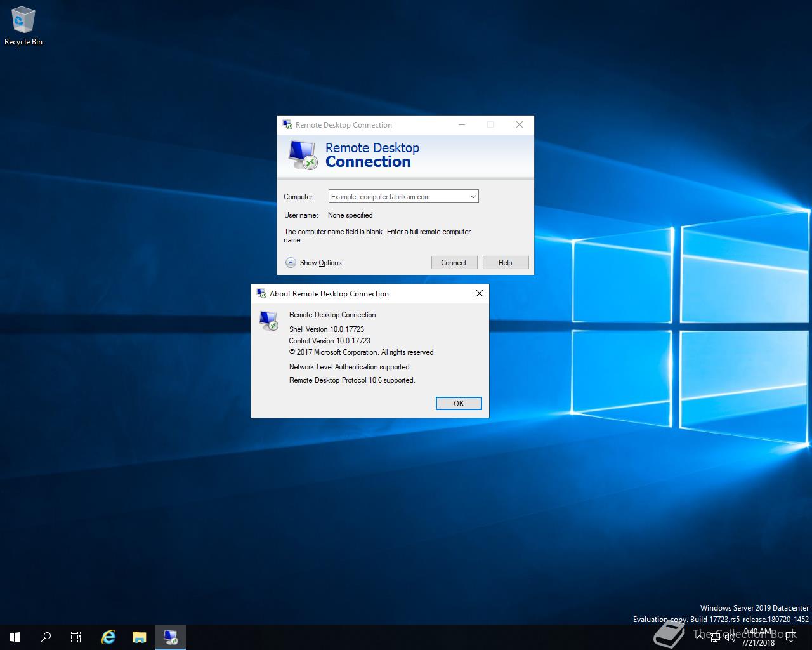This screenshot has height=650, width=812.
Task: Open the network status tray icon
Action: [715, 637]
